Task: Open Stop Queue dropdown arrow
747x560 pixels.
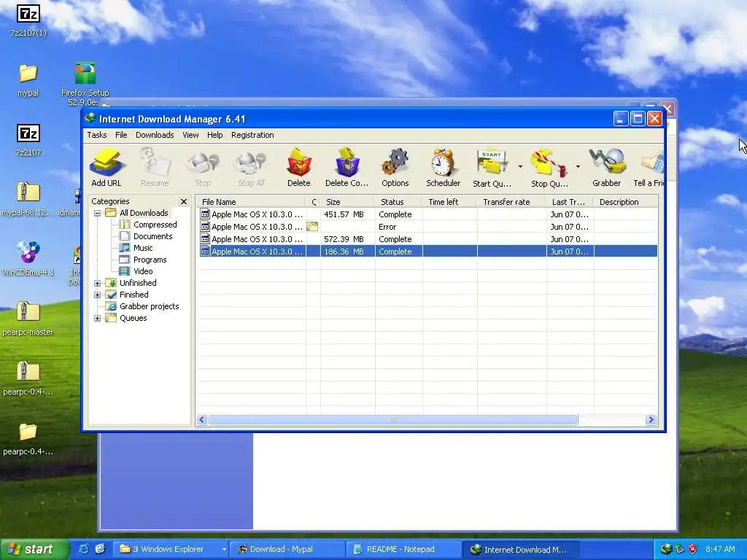Action: pos(578,167)
